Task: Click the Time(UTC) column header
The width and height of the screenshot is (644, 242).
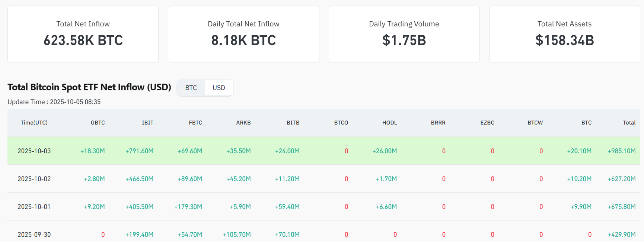Action: tap(34, 123)
